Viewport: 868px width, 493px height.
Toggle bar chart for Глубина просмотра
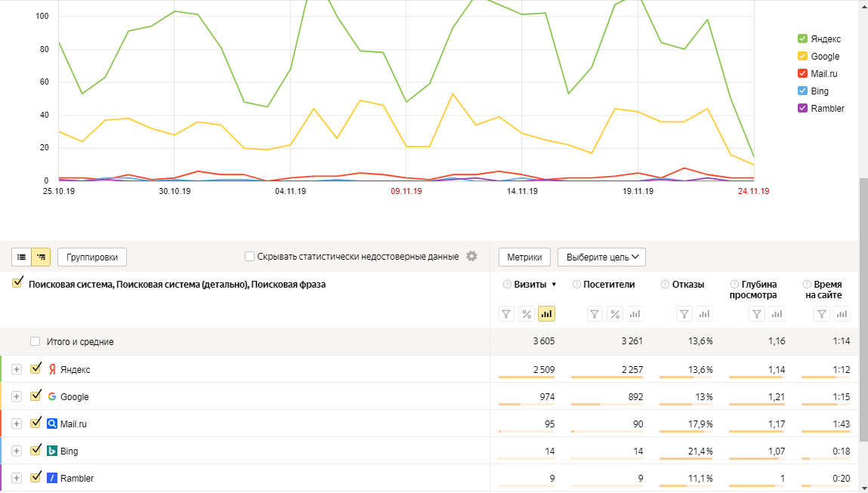tap(777, 314)
